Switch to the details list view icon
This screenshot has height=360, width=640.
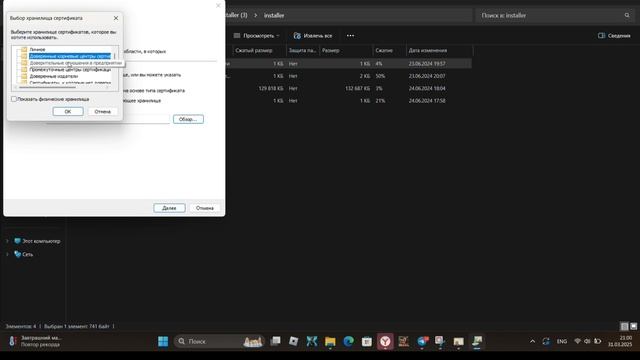point(624,326)
